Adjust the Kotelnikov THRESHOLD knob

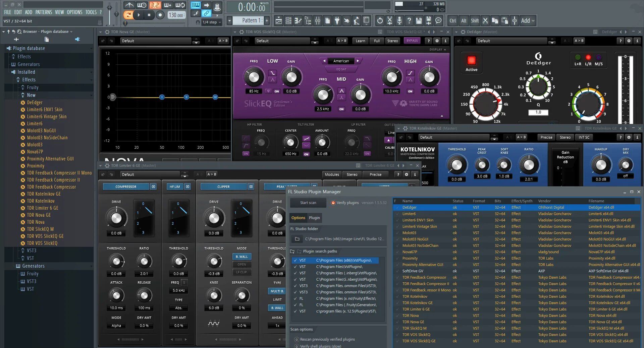(457, 165)
